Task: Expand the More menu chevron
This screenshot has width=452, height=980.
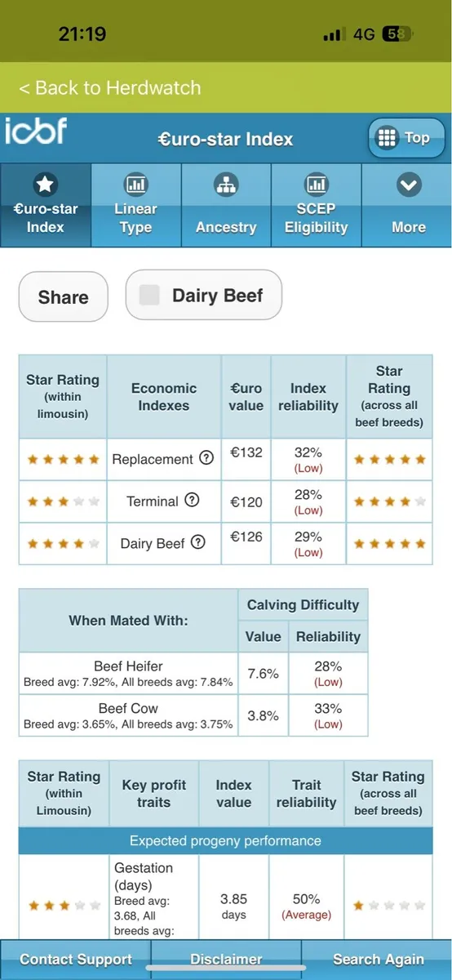Action: (408, 185)
